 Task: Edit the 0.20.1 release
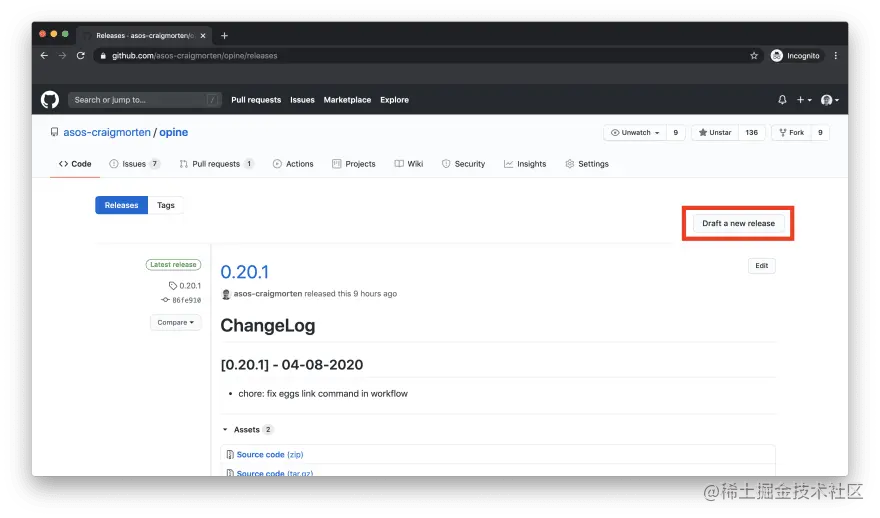[x=762, y=265]
